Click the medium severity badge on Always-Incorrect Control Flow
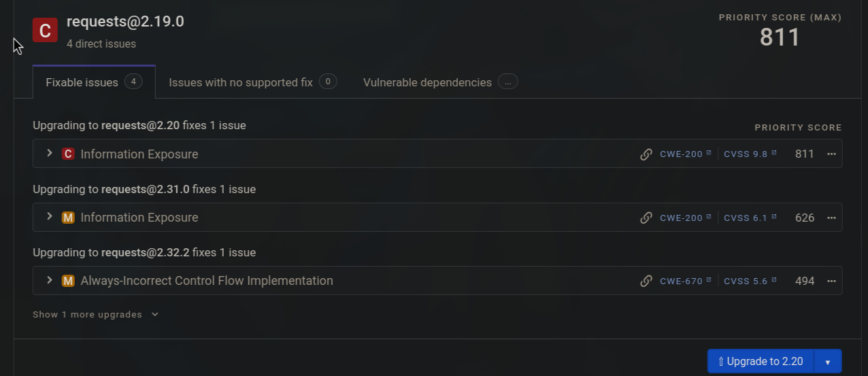The width and height of the screenshot is (868, 376). 68,281
